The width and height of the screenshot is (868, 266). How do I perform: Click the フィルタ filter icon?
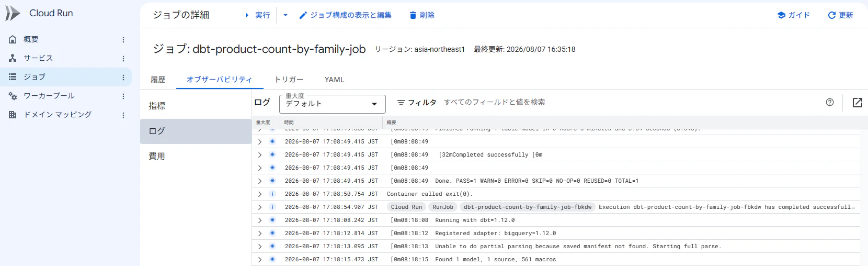pyautogui.click(x=401, y=103)
